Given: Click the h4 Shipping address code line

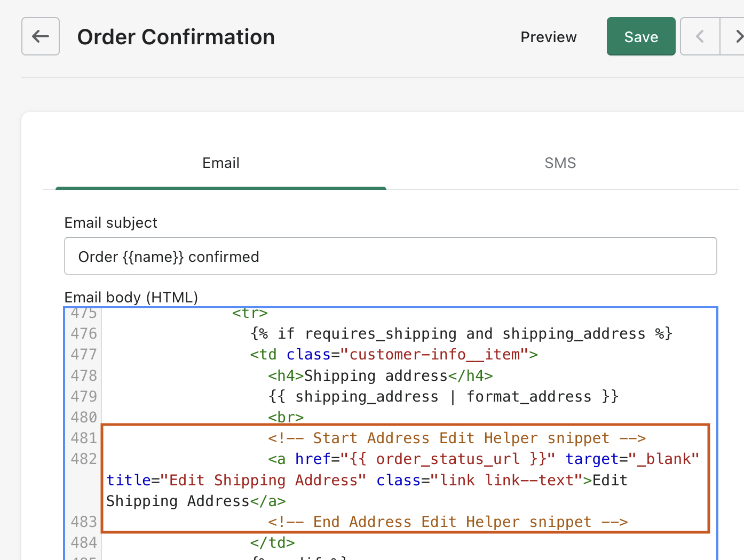Looking at the screenshot, I should pyautogui.click(x=380, y=375).
